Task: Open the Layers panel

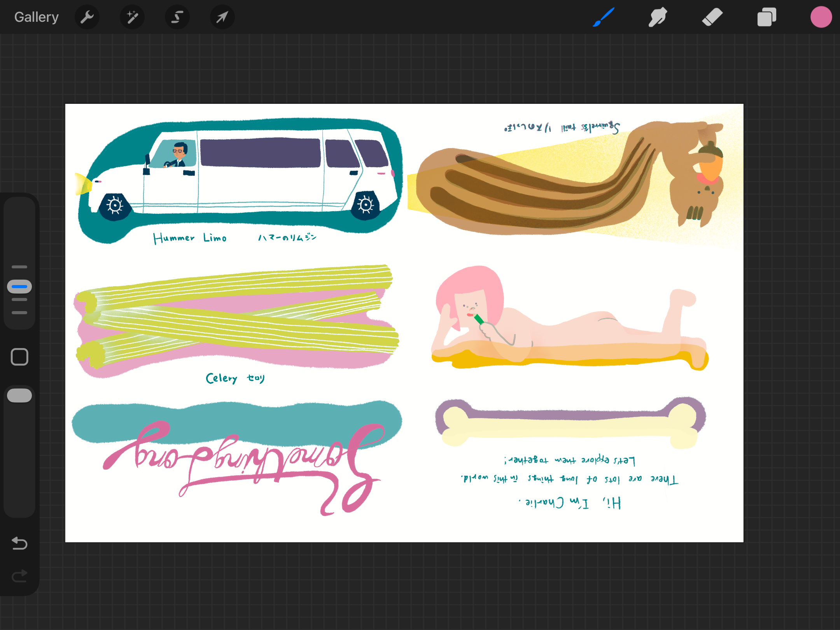Action: [x=766, y=17]
